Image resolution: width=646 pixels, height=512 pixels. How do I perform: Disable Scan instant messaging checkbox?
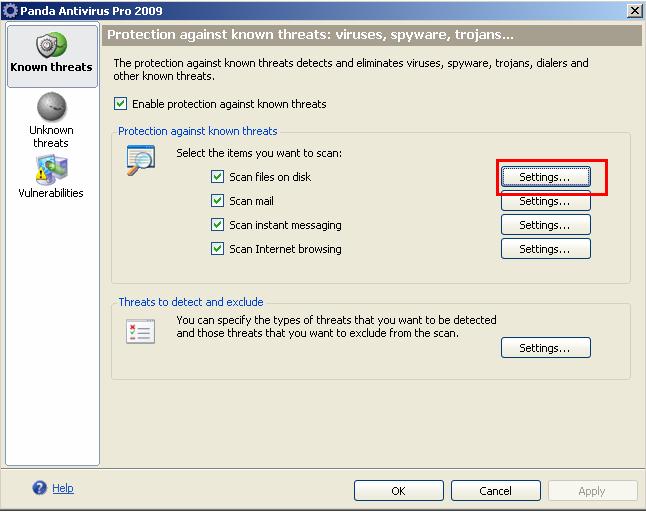218,225
